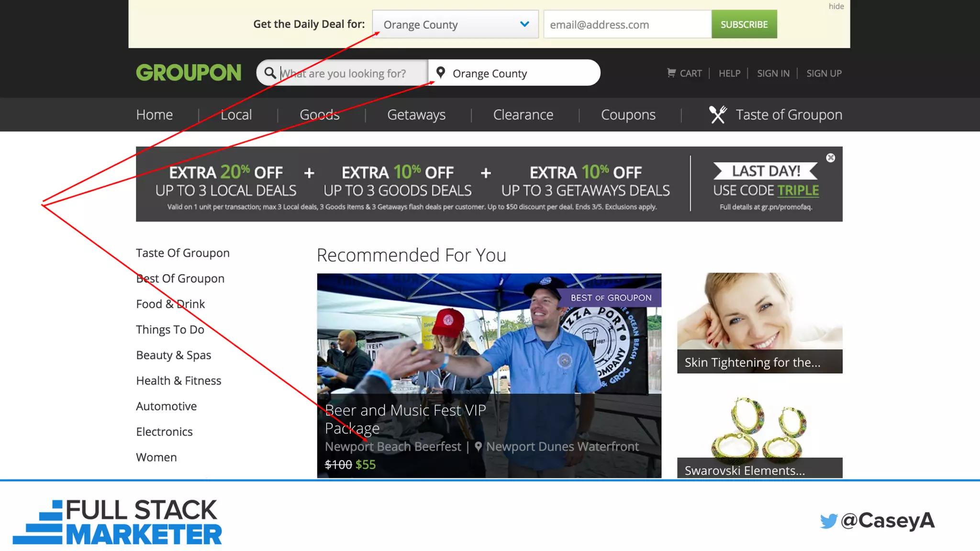Click the Sign In link
The width and height of the screenshot is (980, 551).
773,73
